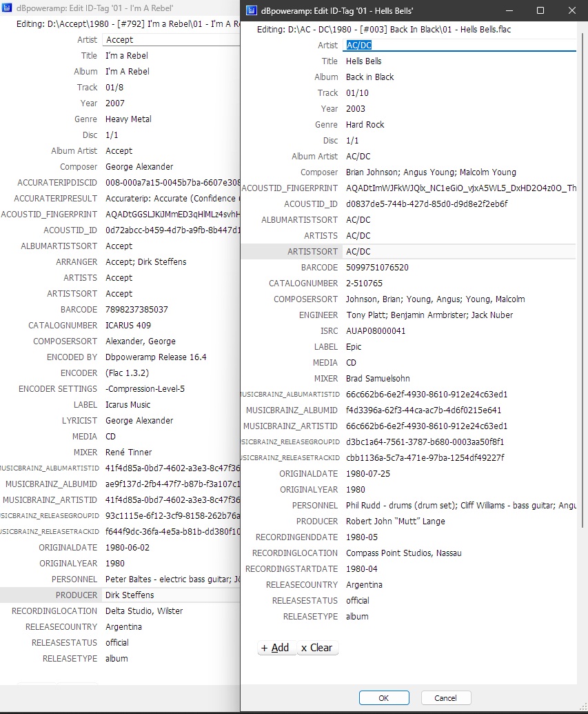The width and height of the screenshot is (588, 714).
Task: Click the ISRC value AUAP08000041
Action: coord(376,331)
